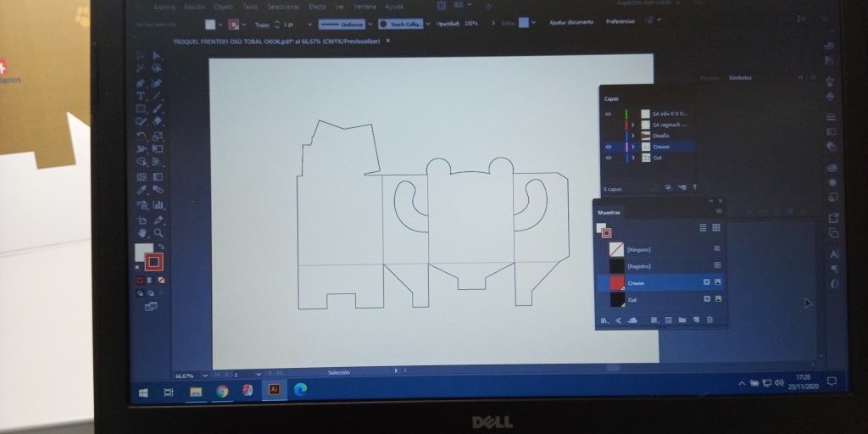Activate the Hand tool
Screen dimensions: 868x434
coord(142,231)
